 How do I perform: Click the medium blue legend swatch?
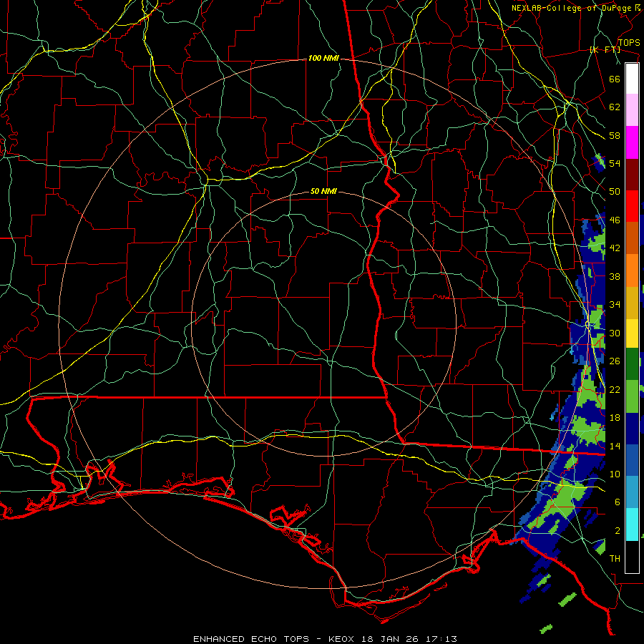tap(632, 460)
